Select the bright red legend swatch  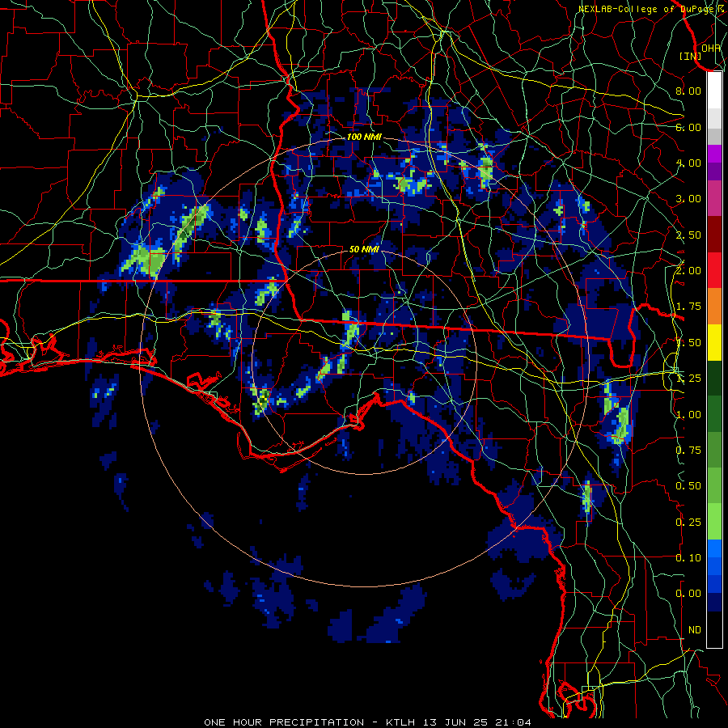click(714, 270)
